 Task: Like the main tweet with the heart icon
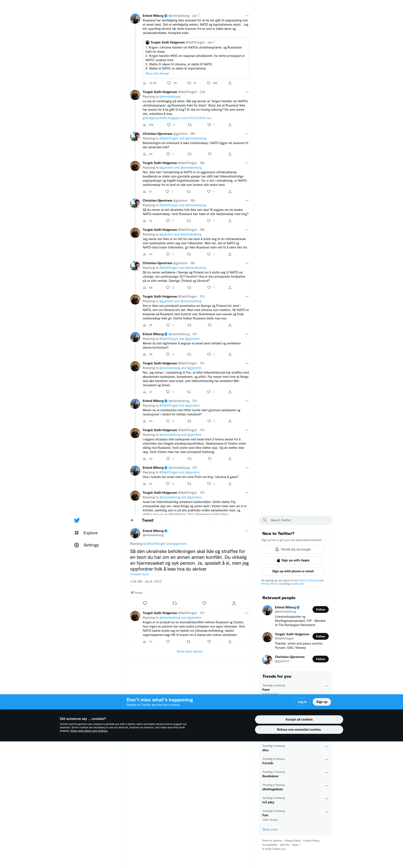pyautogui.click(x=204, y=603)
